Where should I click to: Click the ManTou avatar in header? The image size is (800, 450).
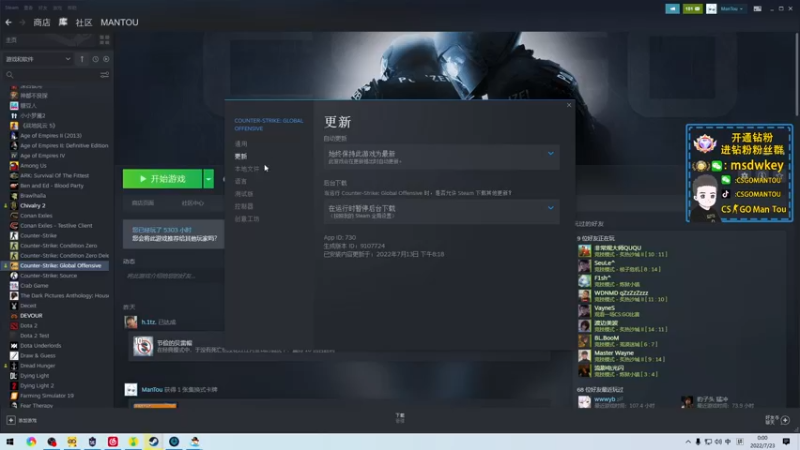tap(711, 9)
